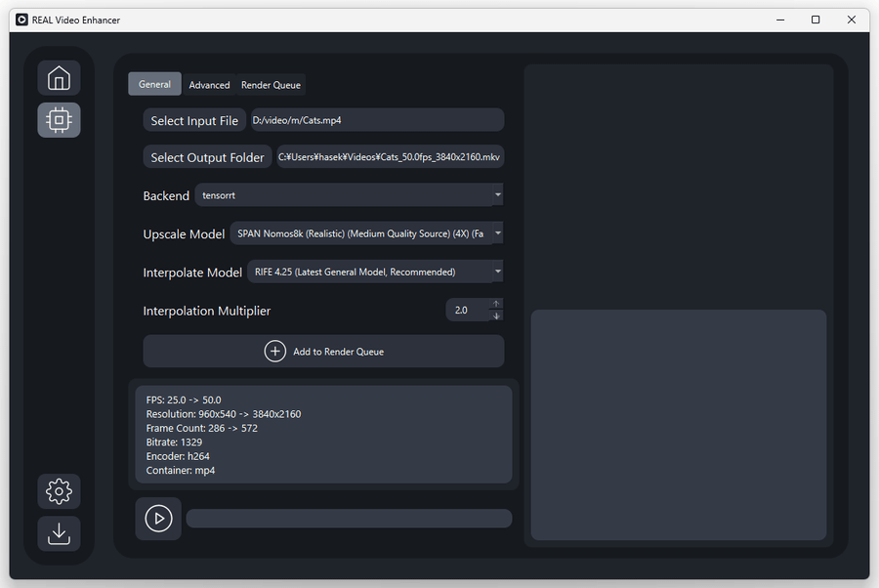Viewport: 879px width, 588px height.
Task: Open the Backend tensorrt dropdown
Action: [349, 195]
